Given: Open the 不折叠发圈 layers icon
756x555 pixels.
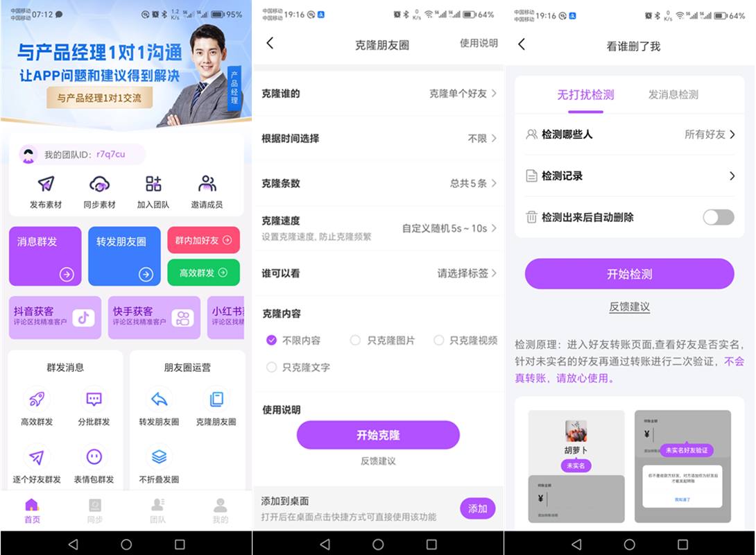Looking at the screenshot, I should click(x=159, y=456).
